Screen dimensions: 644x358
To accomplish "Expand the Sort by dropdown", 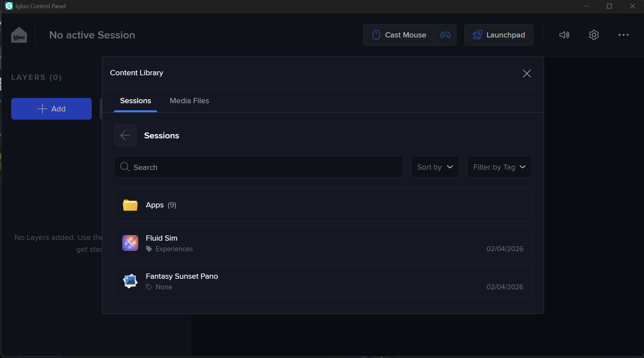I will click(x=435, y=167).
